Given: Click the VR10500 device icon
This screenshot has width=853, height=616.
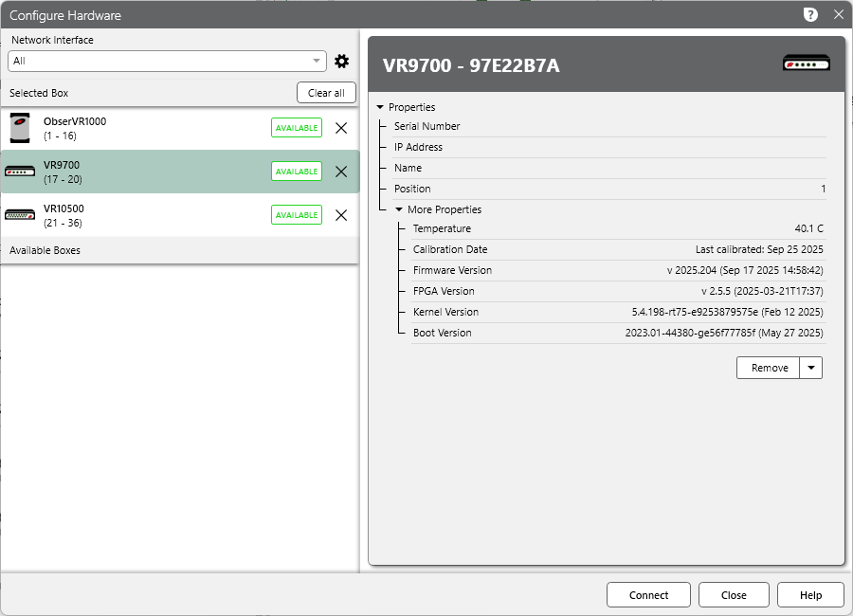Looking at the screenshot, I should point(20,215).
